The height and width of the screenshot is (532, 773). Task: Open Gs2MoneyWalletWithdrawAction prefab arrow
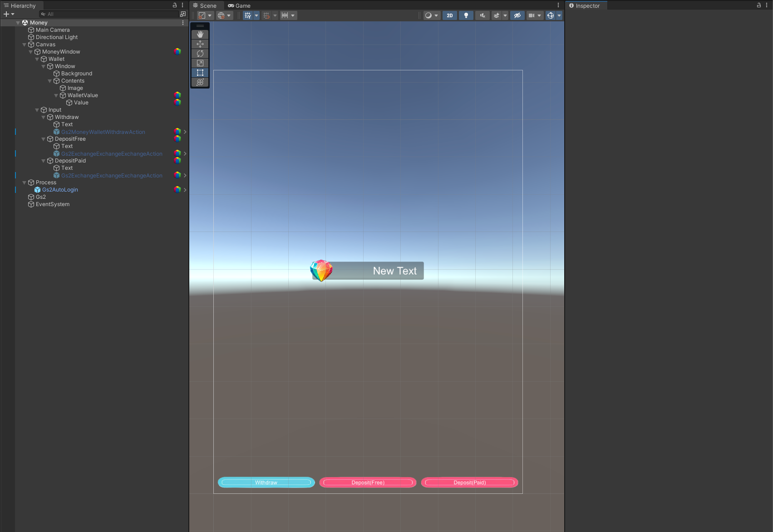[185, 132]
